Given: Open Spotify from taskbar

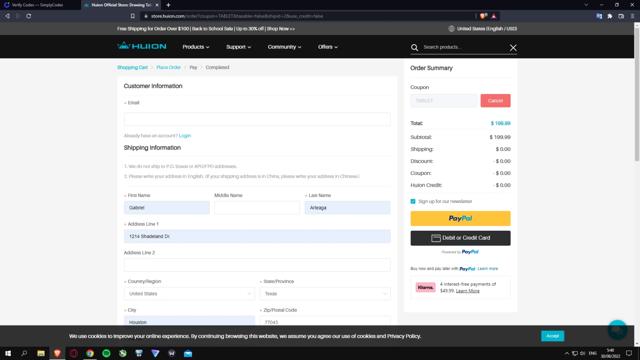Looking at the screenshot, I should (106, 353).
